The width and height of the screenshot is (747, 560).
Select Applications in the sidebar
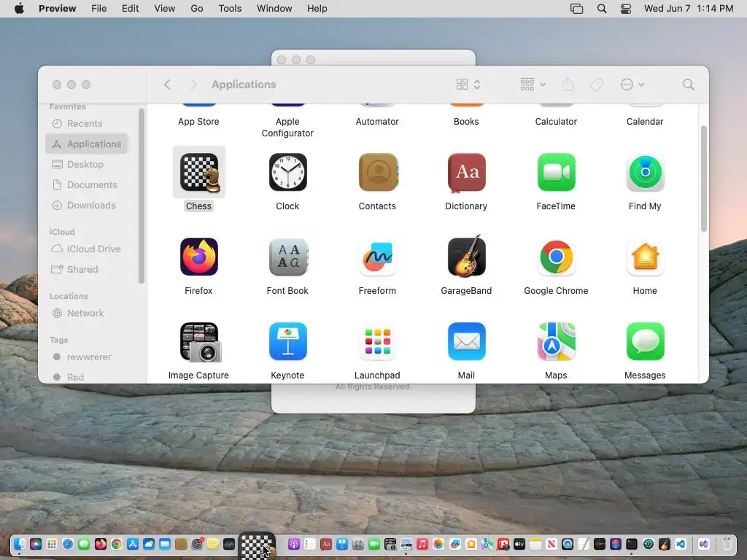87,144
